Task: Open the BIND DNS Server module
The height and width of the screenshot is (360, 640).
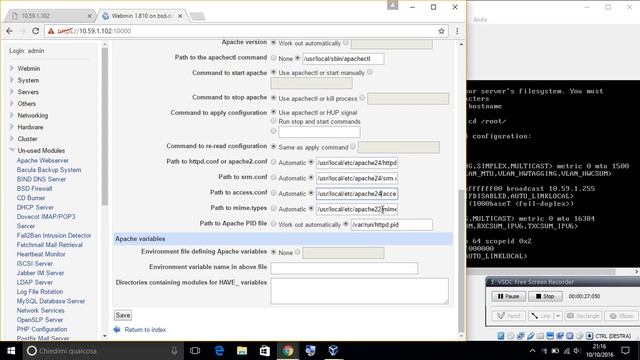Action: (x=41, y=179)
